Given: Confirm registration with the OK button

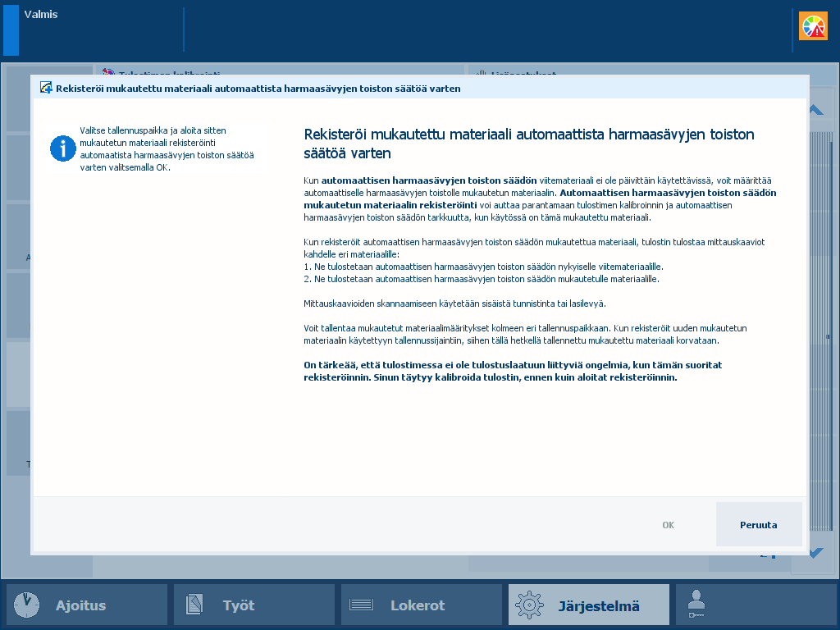Looking at the screenshot, I should click(x=668, y=524).
